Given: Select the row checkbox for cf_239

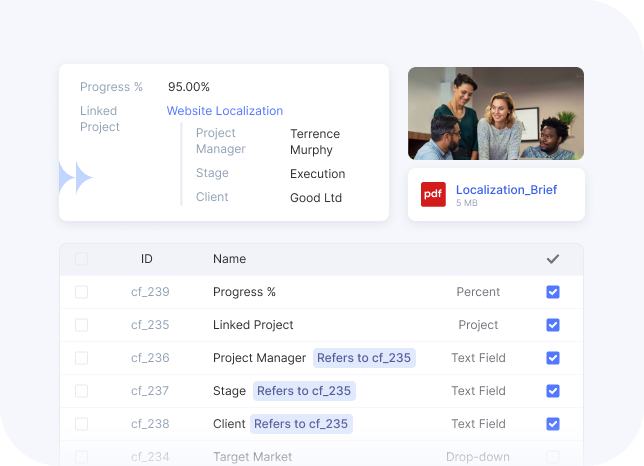Looking at the screenshot, I should click(x=81, y=292).
